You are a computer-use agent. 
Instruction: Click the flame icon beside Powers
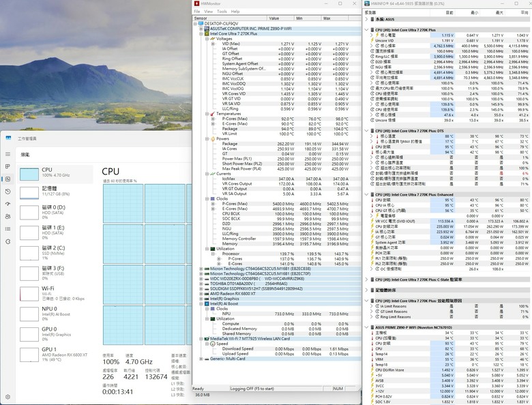(x=212, y=138)
